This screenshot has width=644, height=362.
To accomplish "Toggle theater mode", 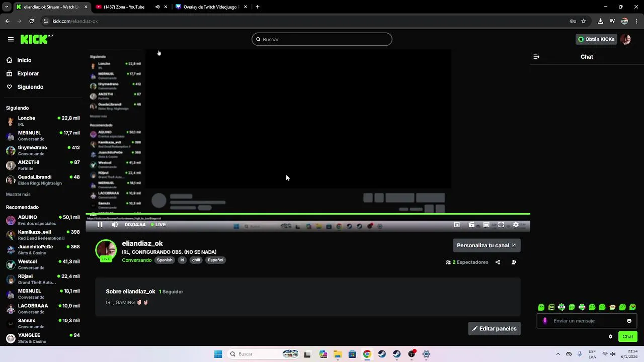I will 486,225.
